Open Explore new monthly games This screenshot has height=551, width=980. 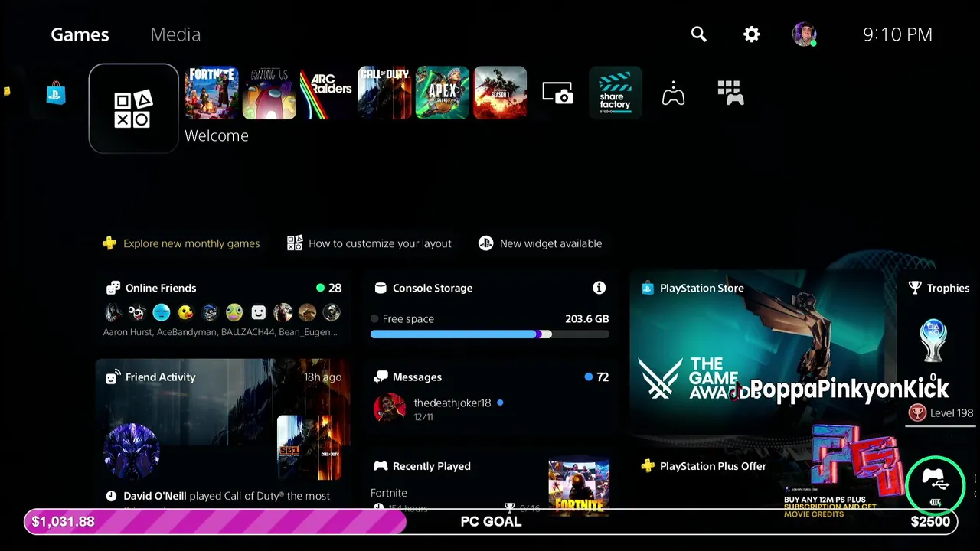pyautogui.click(x=181, y=243)
